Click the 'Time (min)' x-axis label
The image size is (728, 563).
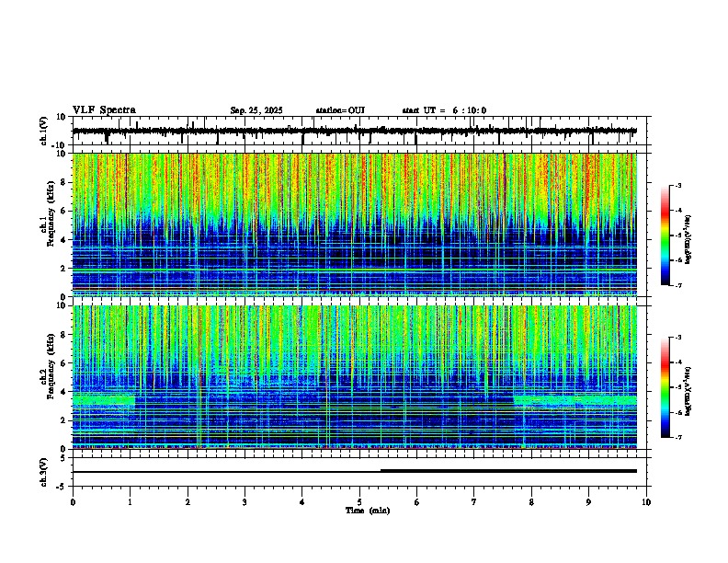pos(368,511)
